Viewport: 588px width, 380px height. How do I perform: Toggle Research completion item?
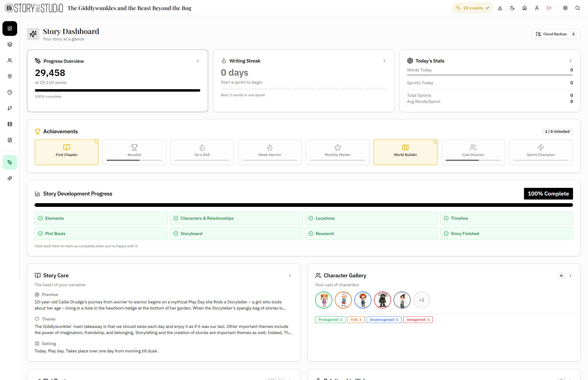[x=371, y=234]
